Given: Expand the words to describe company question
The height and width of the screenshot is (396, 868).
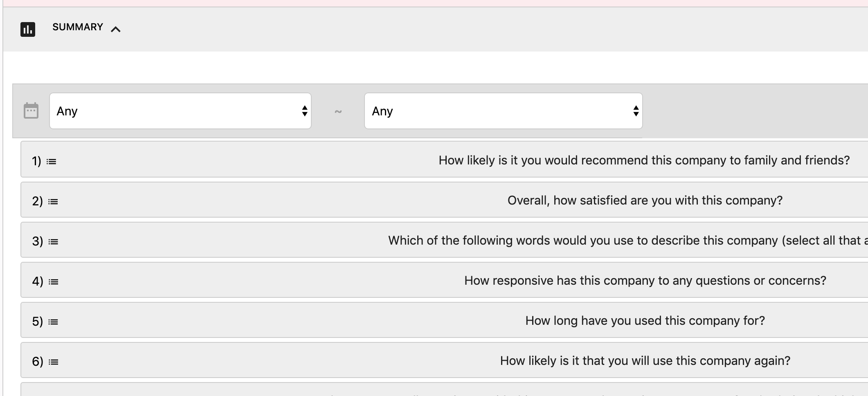Looking at the screenshot, I should tap(626, 240).
